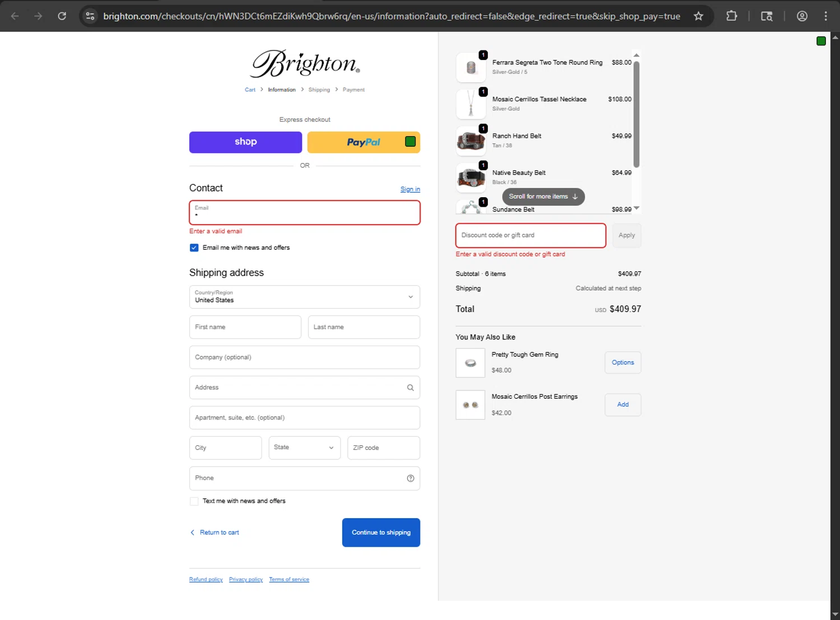The image size is (840, 620).
Task: Click the phone field help icon
Action: point(410,478)
